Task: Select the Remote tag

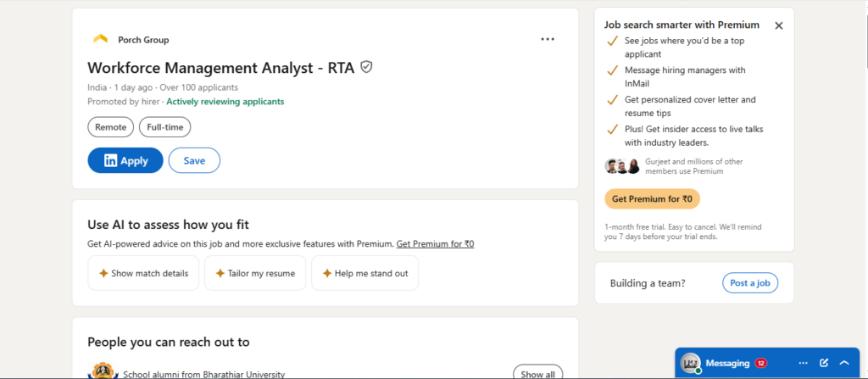Action: tap(111, 127)
